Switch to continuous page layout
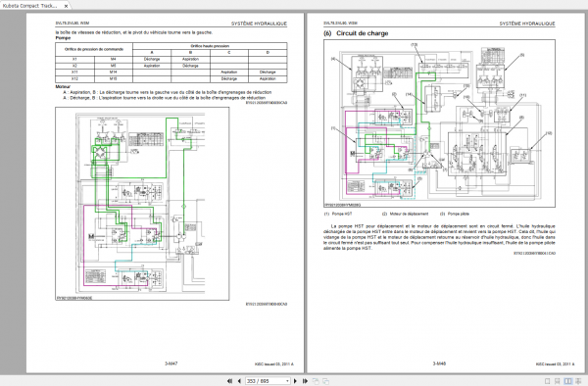This screenshot has height=386, width=588. tap(558, 381)
